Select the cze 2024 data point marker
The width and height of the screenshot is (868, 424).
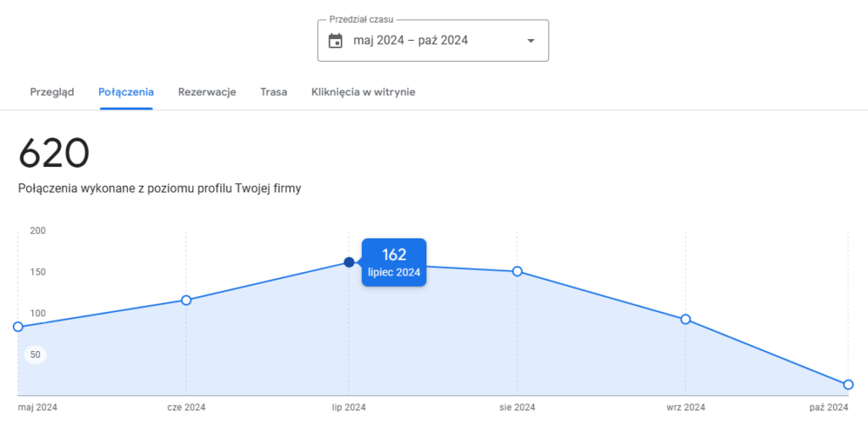coord(186,300)
